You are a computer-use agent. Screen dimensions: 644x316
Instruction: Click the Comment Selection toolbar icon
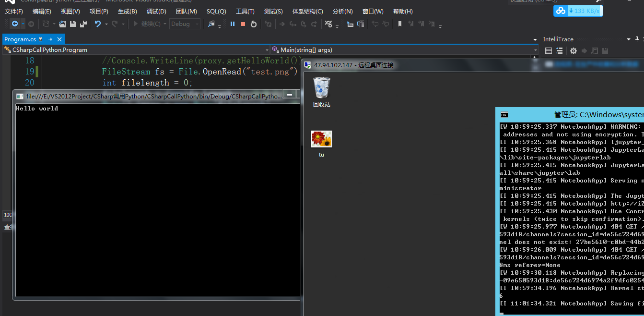(375, 24)
